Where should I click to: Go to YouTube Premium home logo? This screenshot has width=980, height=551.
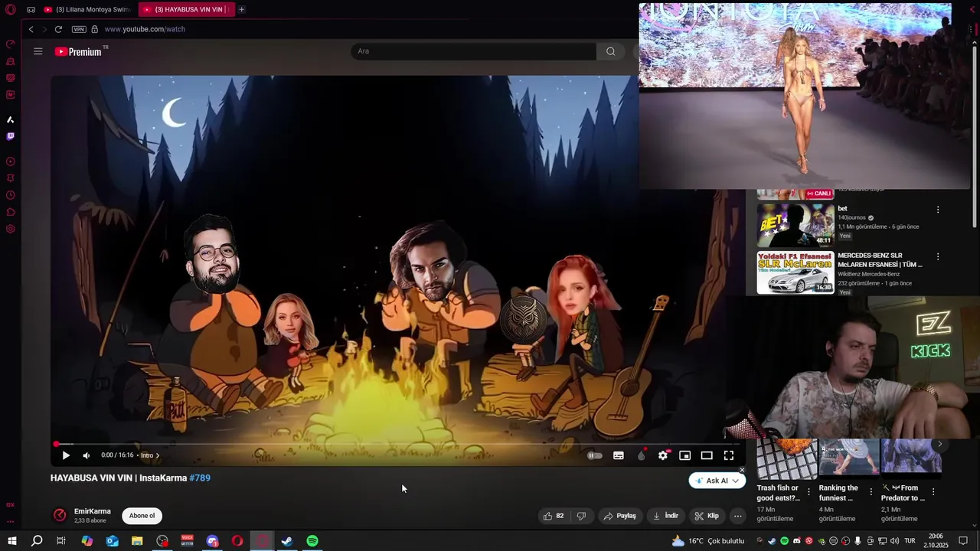tap(79, 51)
